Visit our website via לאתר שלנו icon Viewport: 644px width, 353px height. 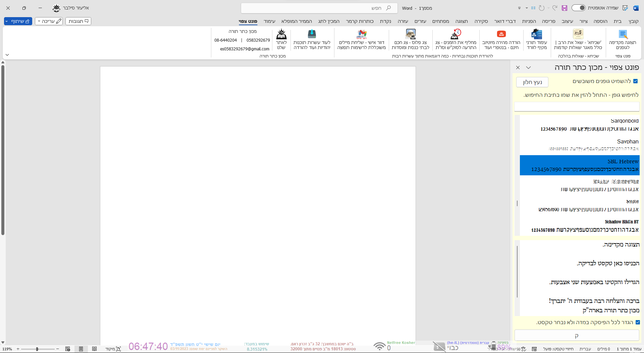click(x=281, y=39)
